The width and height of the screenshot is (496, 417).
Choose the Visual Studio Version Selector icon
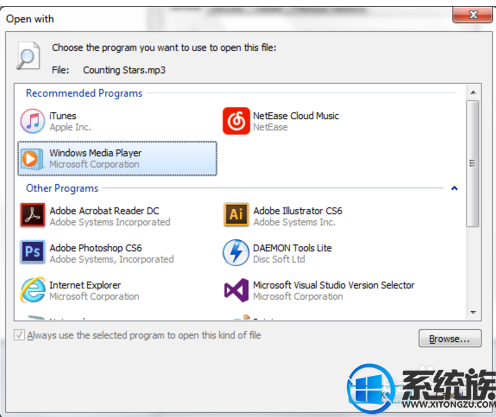point(236,290)
